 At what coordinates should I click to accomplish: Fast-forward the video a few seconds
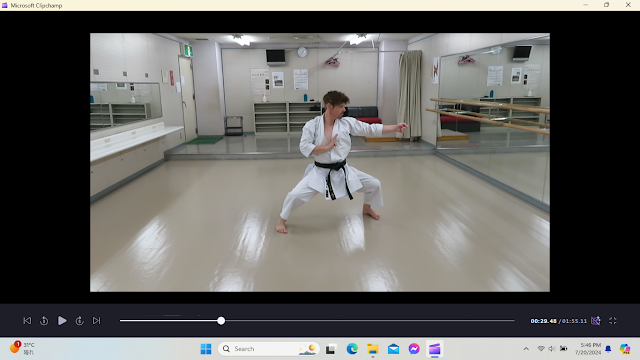coord(80,321)
